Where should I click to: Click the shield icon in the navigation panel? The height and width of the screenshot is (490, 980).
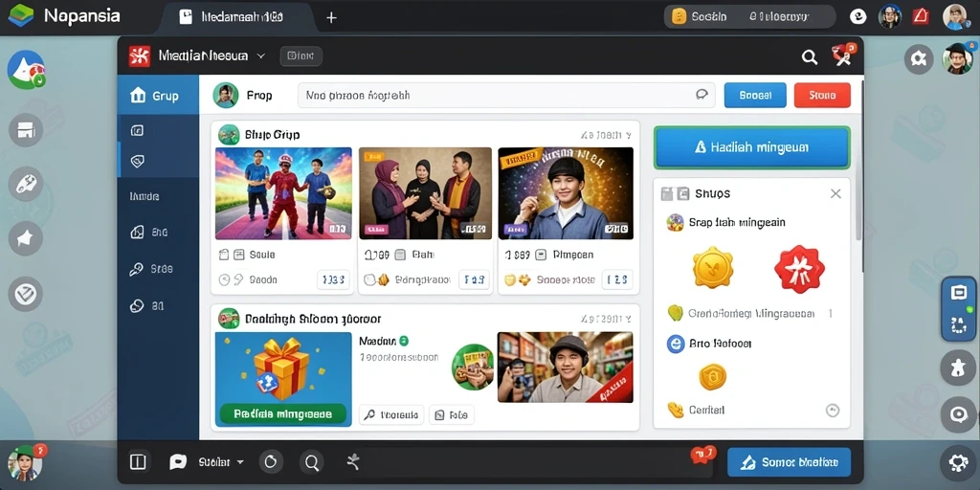138,161
